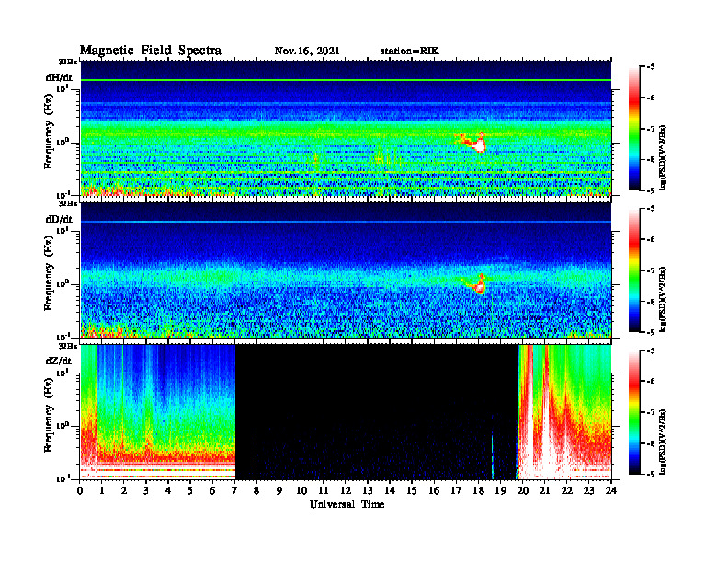This screenshot has width=728, height=563.
Task: Click hour tick label "0" on time axis
Action: [80, 491]
